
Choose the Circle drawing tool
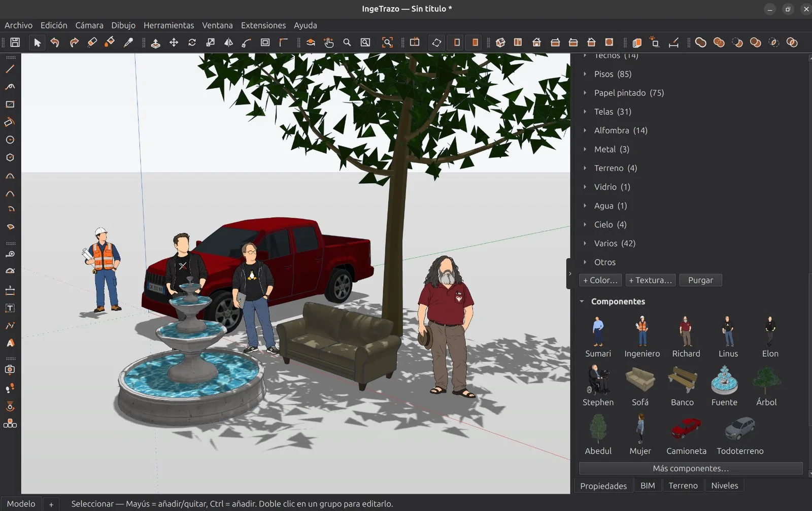[10, 140]
